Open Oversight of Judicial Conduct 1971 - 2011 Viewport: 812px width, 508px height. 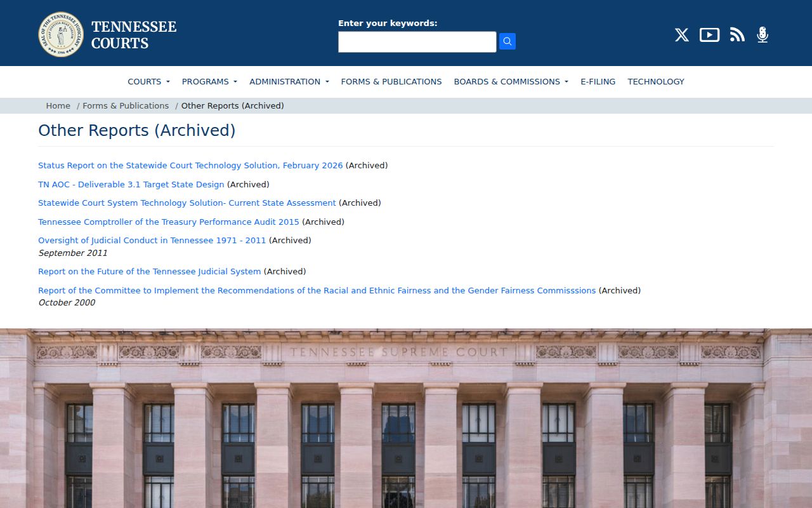point(152,241)
